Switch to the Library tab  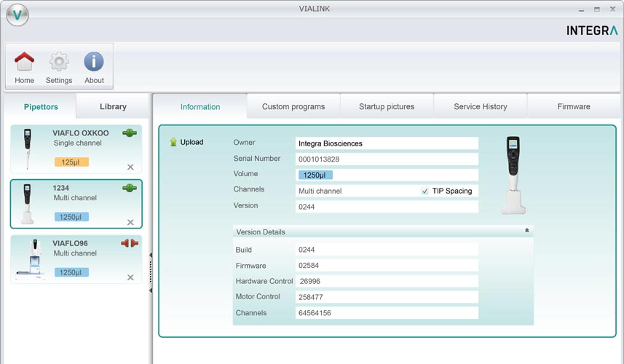pyautogui.click(x=113, y=106)
